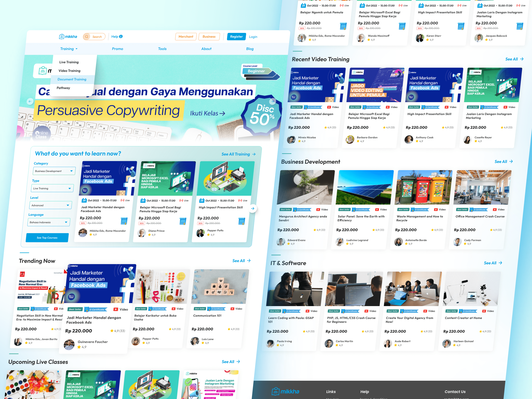
Task: Click Guinevere Faucher avatar
Action: point(69,345)
